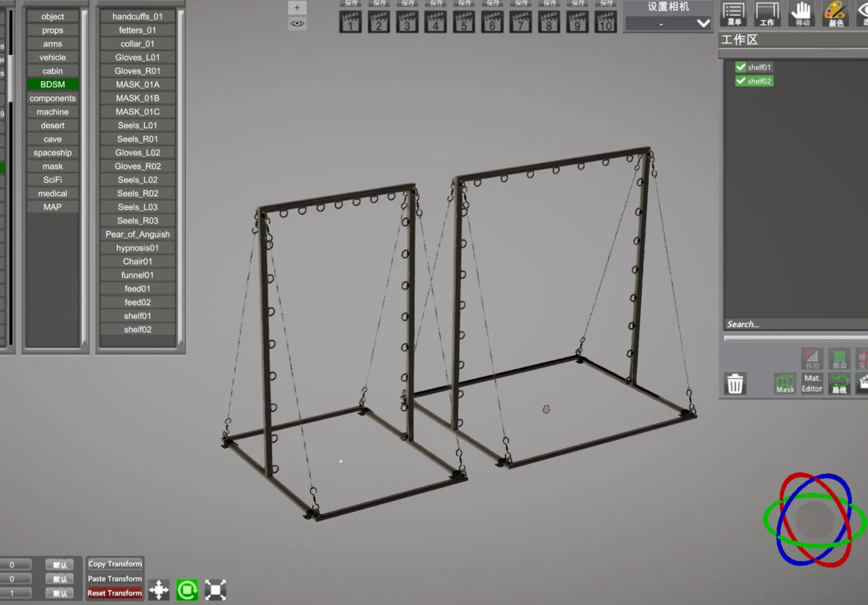
Task: Select shelf02 in the item list
Action: click(138, 329)
